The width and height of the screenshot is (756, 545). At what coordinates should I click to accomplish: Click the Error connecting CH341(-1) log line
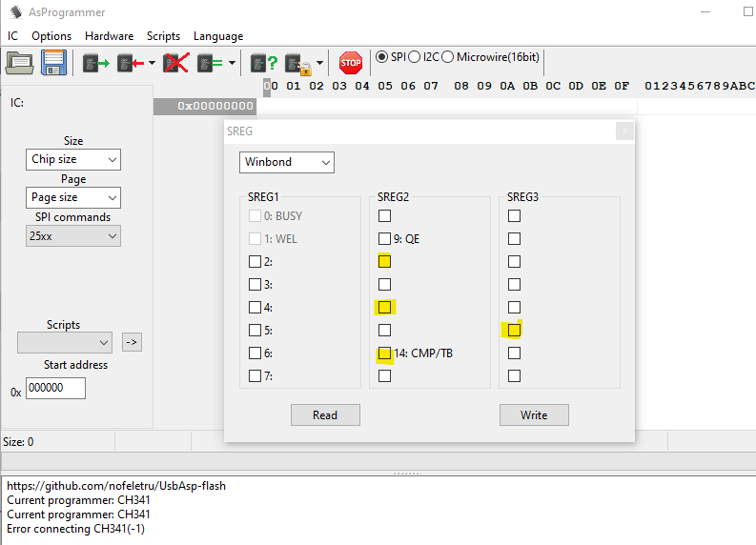tap(75, 529)
